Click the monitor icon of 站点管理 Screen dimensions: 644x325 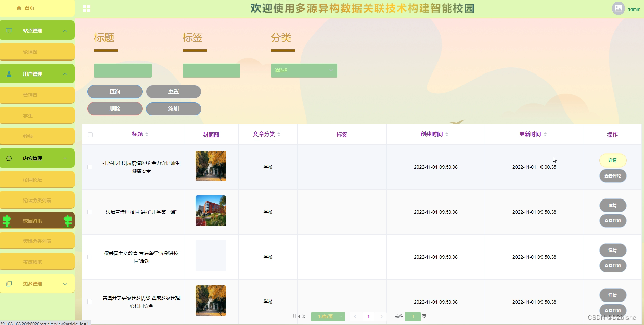[x=9, y=31]
